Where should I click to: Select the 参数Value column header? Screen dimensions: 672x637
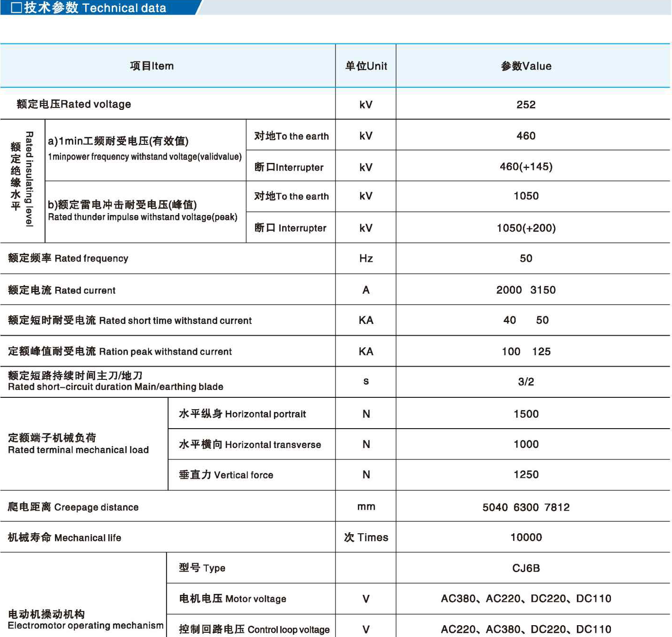click(526, 66)
